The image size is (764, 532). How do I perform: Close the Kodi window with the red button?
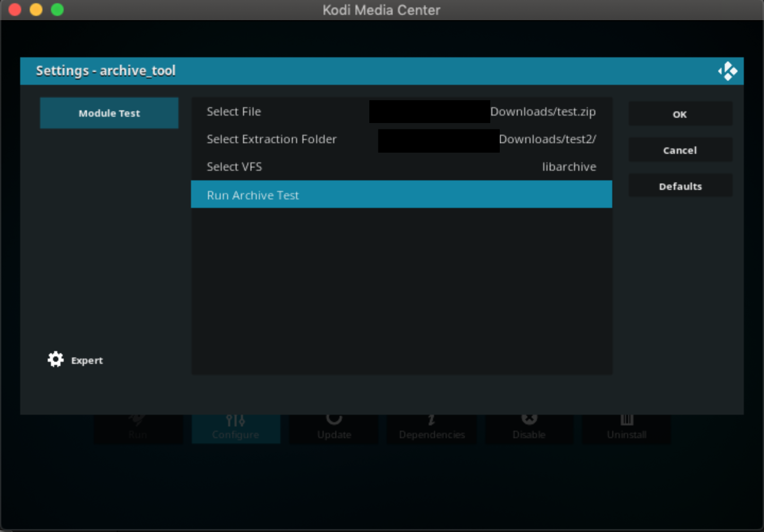pos(15,10)
